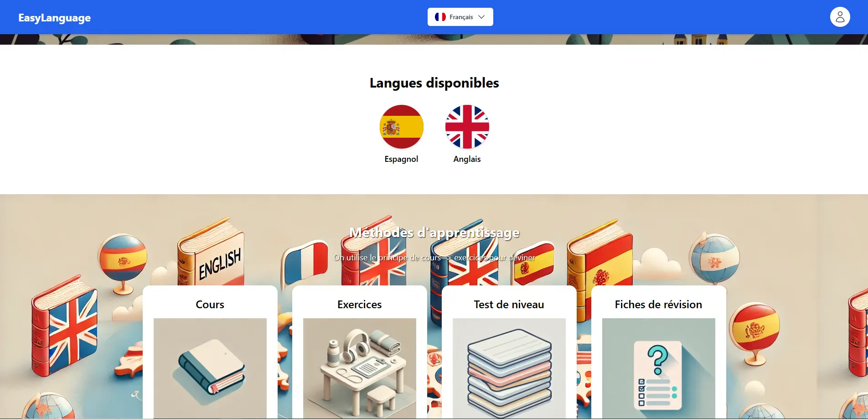The height and width of the screenshot is (419, 868).
Task: Open the Fiches de révision card title
Action: (659, 305)
